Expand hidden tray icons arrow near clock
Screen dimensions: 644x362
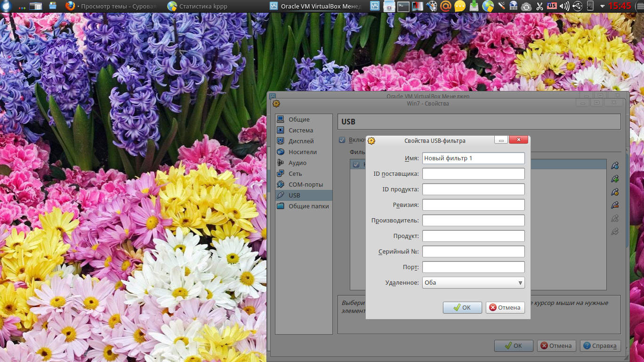click(602, 6)
